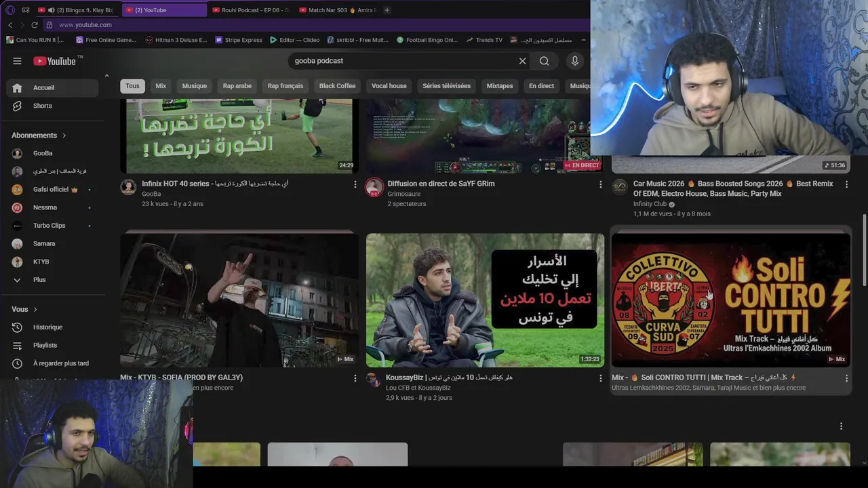Select the Vocal house filter chip
The height and width of the screenshot is (488, 868).
[389, 86]
